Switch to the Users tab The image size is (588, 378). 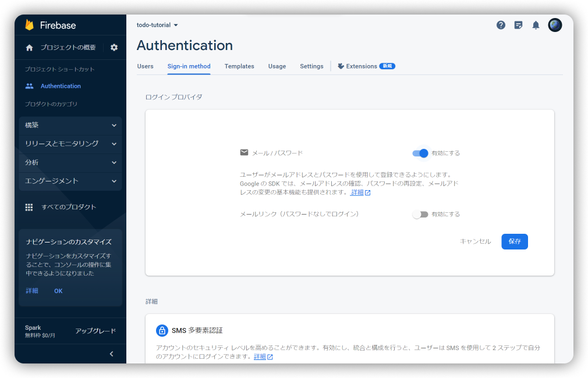coord(145,66)
